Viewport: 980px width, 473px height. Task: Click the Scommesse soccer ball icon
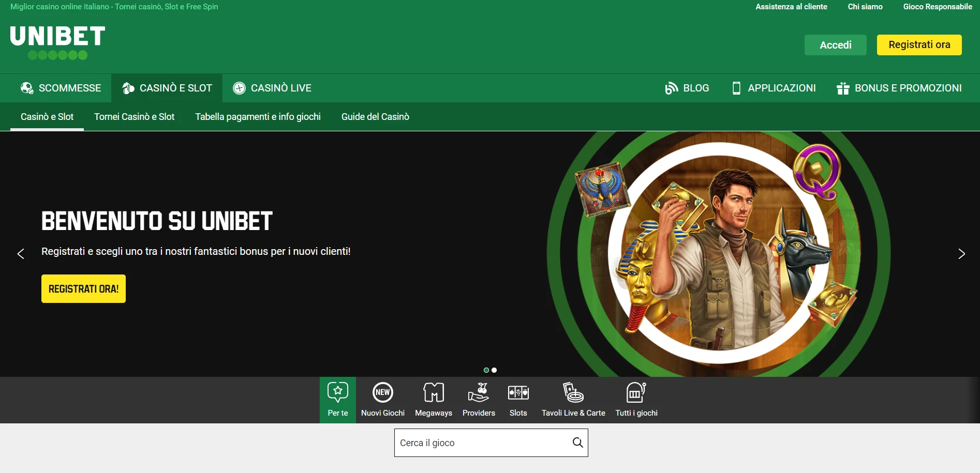coord(27,88)
